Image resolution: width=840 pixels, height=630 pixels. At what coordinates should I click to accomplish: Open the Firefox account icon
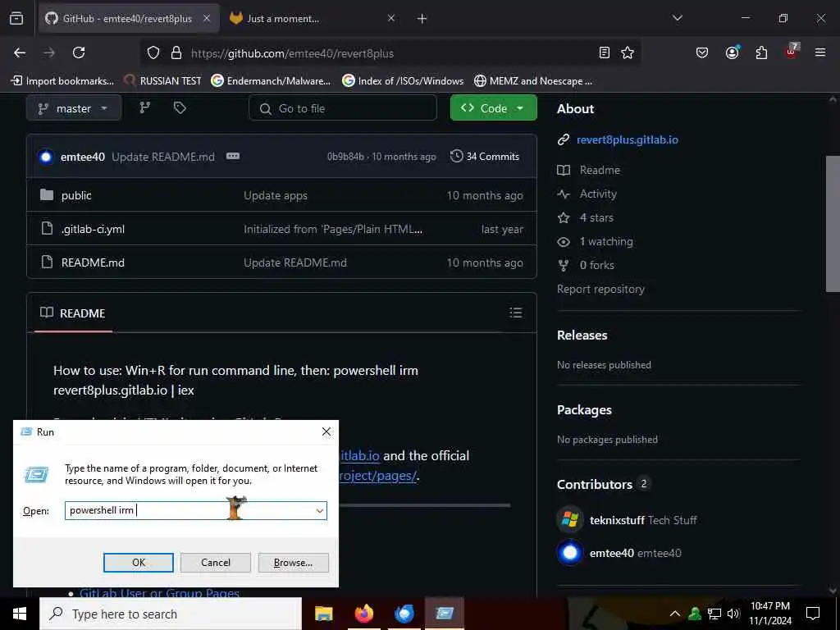click(733, 52)
